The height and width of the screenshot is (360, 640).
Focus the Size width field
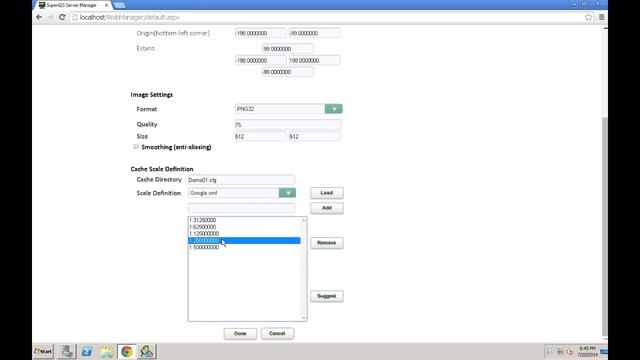point(260,136)
